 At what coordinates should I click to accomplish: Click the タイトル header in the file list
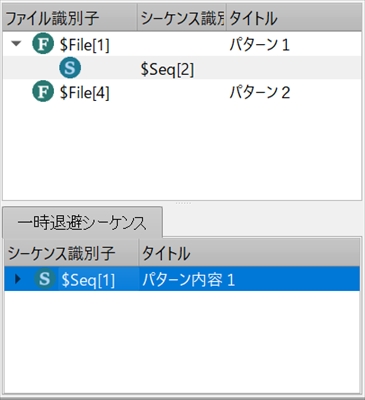click(294, 18)
